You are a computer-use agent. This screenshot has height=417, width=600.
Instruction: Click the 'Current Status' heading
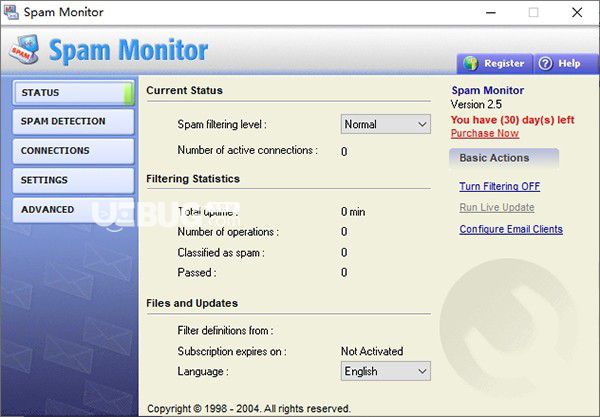[x=184, y=91]
